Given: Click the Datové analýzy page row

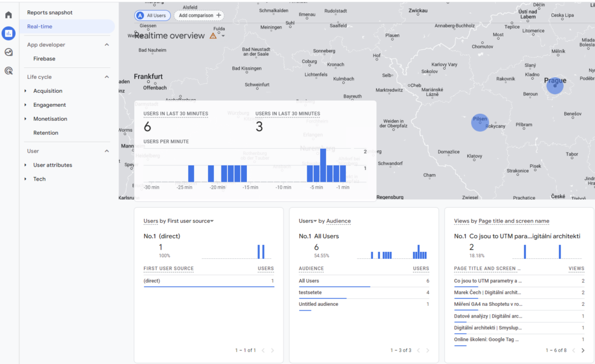Looking at the screenshot, I should (519, 316).
